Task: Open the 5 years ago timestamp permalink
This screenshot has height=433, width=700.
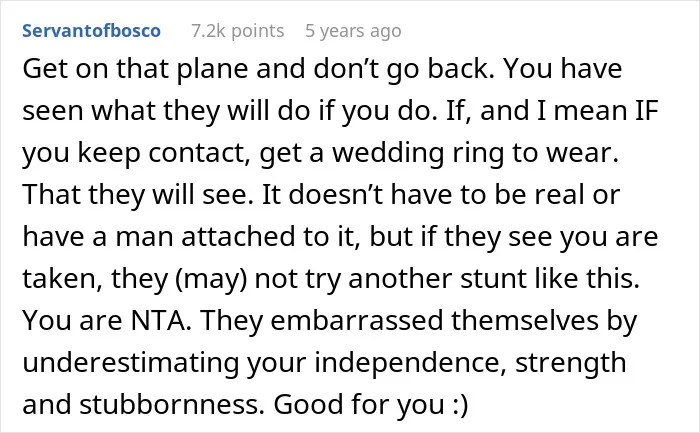Action: pyautogui.click(x=353, y=31)
